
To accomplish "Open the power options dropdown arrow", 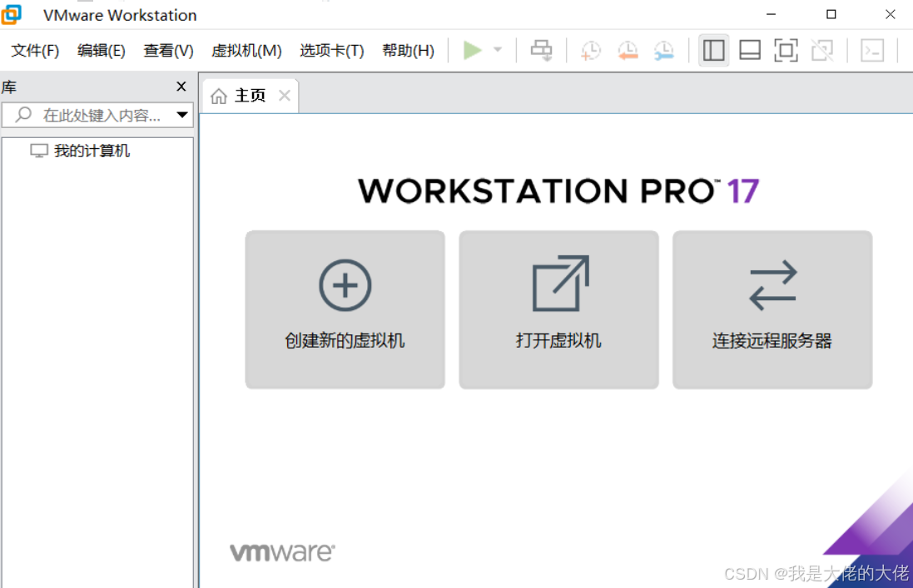I will tap(498, 50).
